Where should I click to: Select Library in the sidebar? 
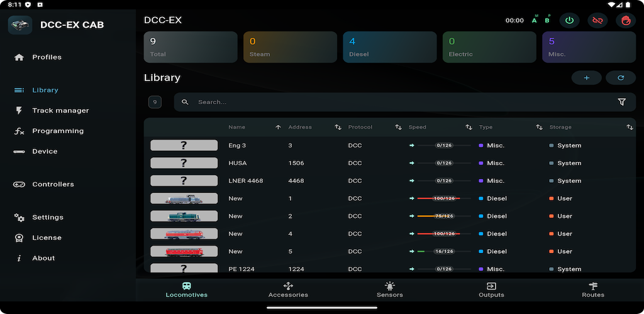[36, 90]
